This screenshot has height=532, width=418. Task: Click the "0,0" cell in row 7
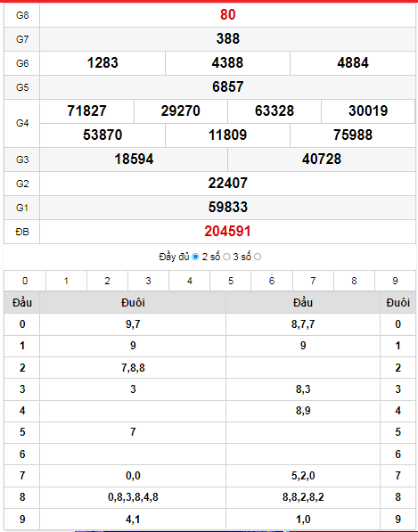click(x=133, y=476)
